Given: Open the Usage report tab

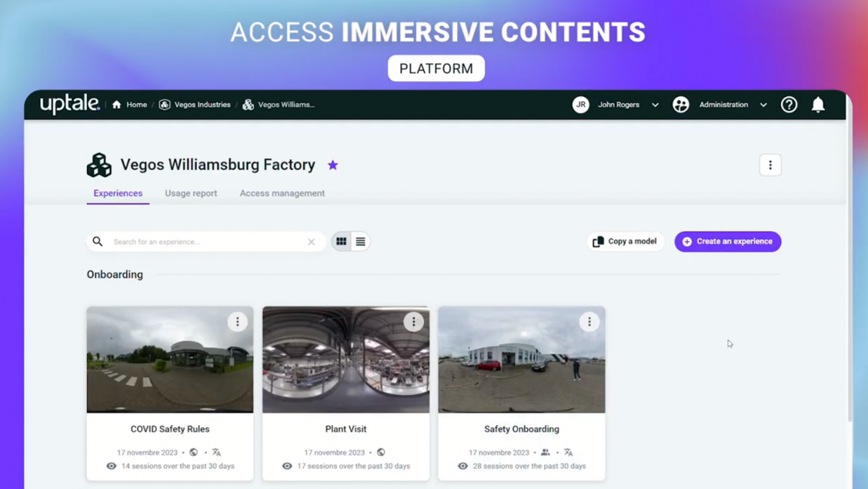Looking at the screenshot, I should click(x=191, y=193).
